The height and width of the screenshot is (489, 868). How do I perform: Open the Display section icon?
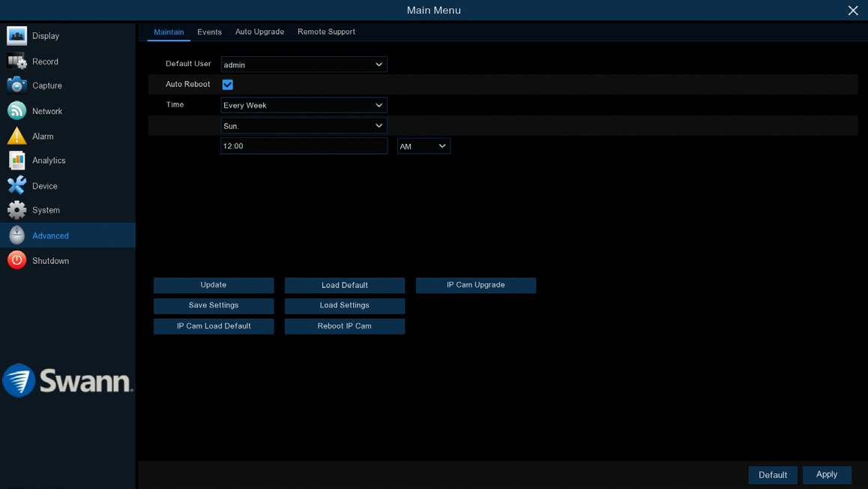[16, 36]
